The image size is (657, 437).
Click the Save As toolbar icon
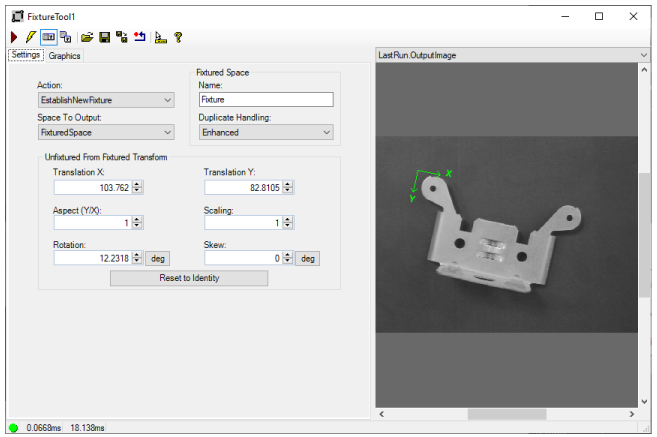[121, 37]
